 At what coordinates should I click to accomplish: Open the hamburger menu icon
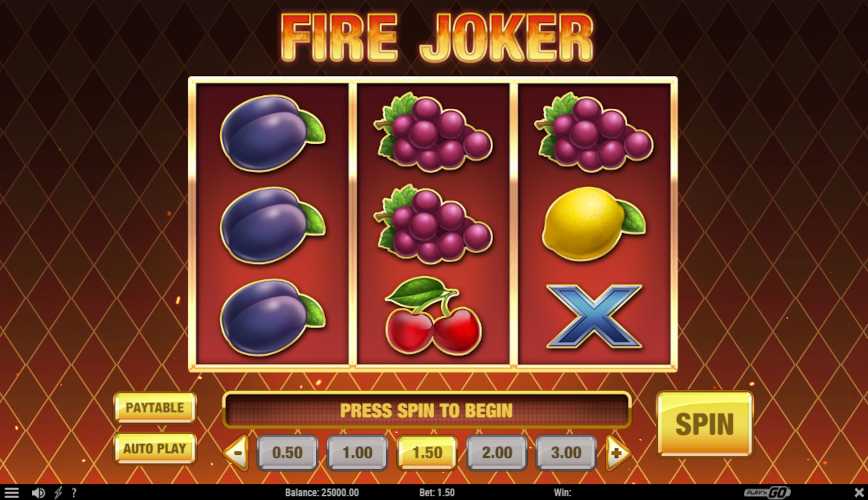[x=11, y=492]
